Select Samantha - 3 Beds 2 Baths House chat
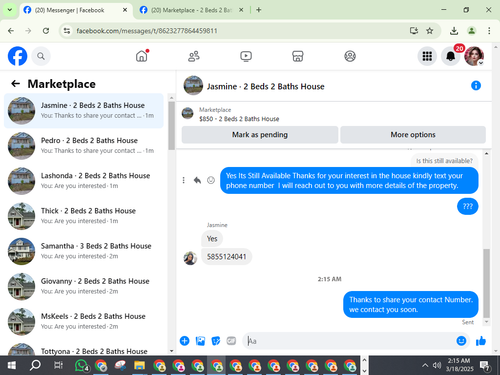The image size is (500, 375). (84, 251)
